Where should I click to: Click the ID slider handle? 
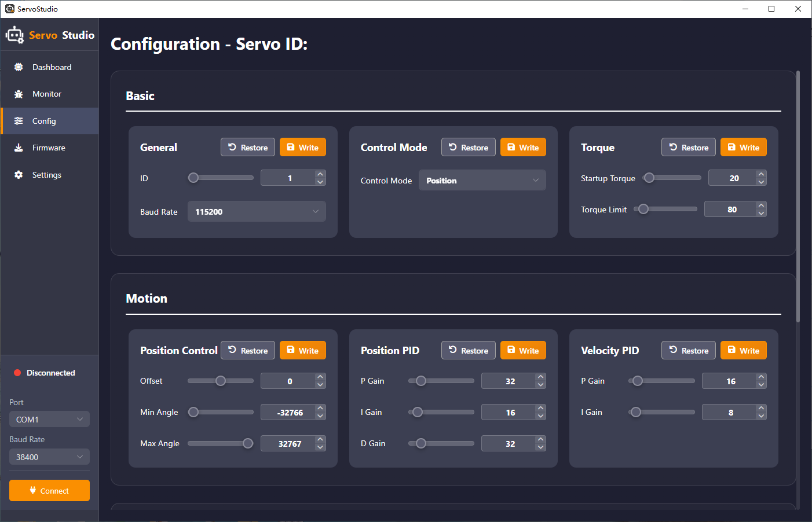point(193,178)
